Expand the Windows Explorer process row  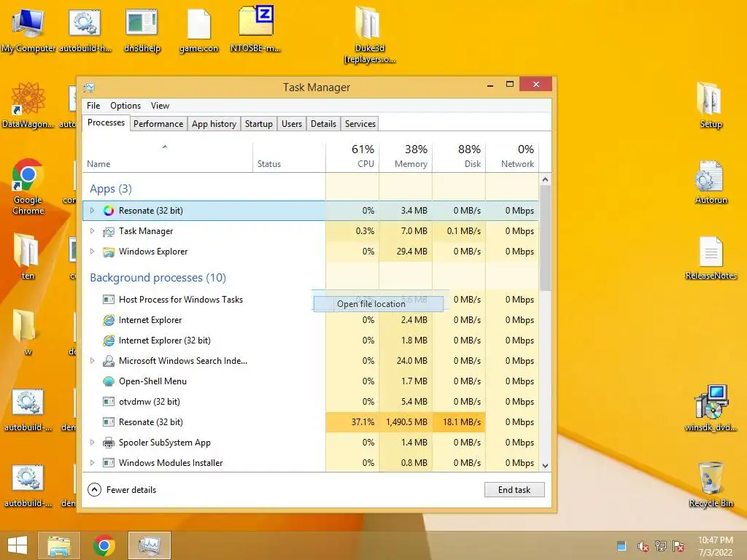[x=93, y=252]
